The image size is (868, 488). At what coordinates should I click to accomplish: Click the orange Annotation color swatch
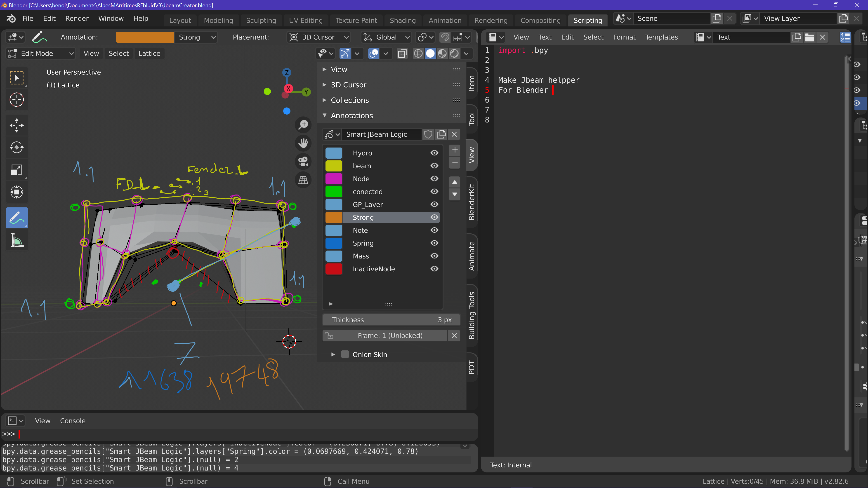(145, 37)
